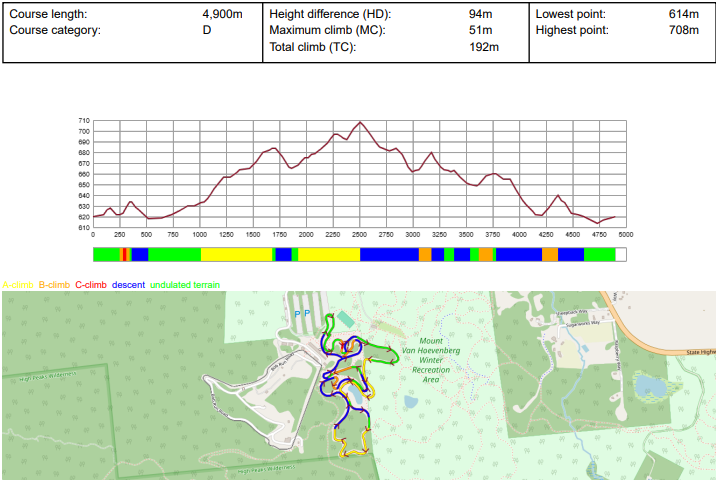
Task: Click the Highest point value 708m
Action: pyautogui.click(x=684, y=30)
